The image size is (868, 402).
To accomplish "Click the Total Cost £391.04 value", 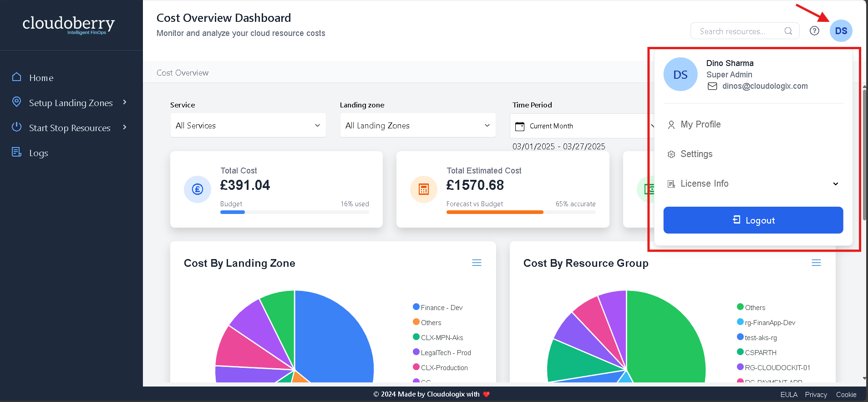I will point(245,185).
